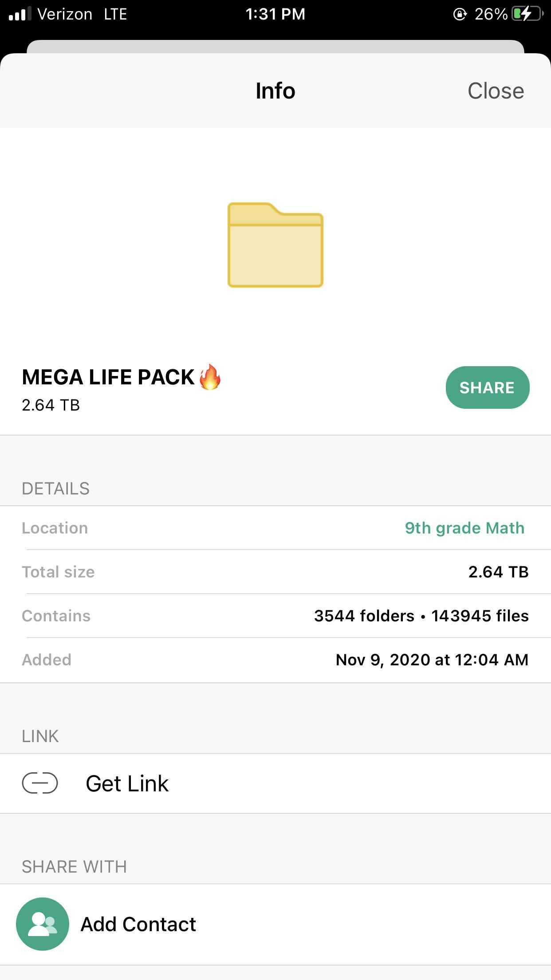The width and height of the screenshot is (551, 980).
Task: Tap the Total size 2.64 TB value
Action: (x=498, y=572)
